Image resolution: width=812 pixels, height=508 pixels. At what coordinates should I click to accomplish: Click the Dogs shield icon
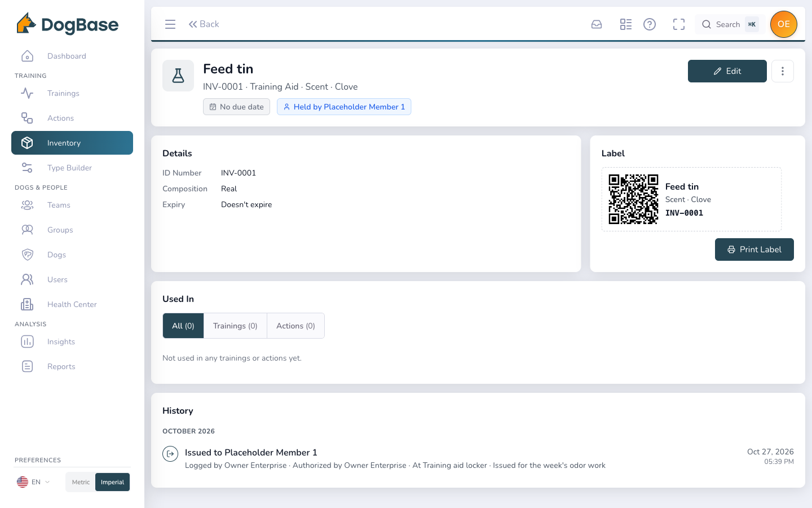pyautogui.click(x=27, y=255)
